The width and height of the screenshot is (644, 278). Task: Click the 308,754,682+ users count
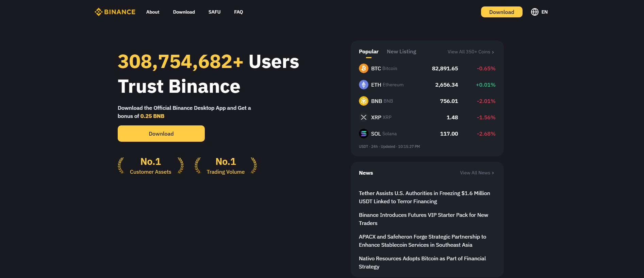(181, 62)
